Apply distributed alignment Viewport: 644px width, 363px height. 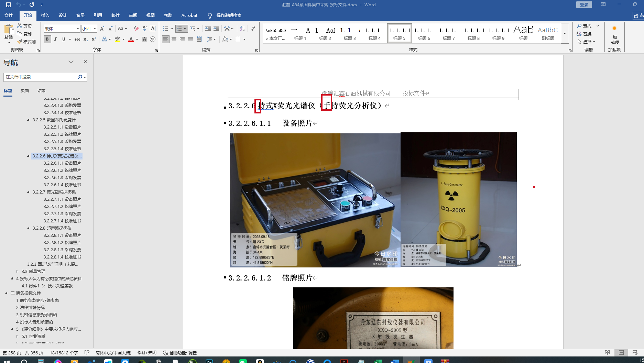[x=199, y=39]
